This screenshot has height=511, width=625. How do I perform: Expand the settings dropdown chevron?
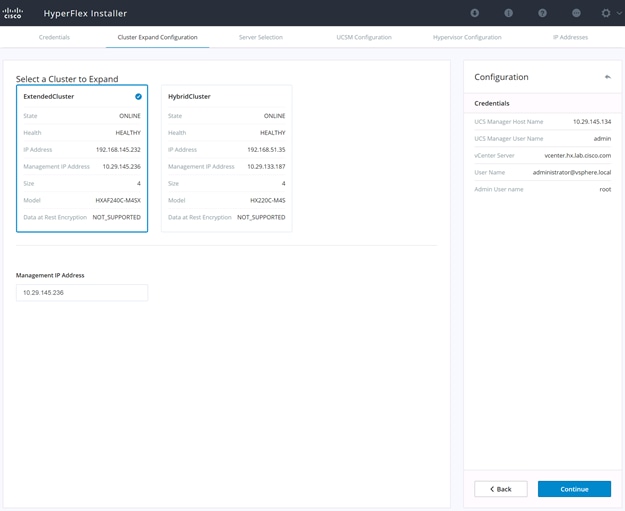(x=619, y=13)
